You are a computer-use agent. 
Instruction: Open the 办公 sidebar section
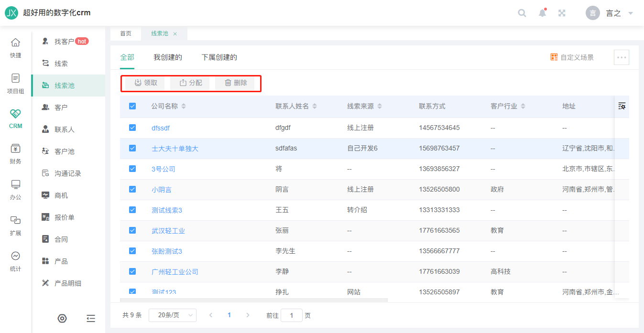click(15, 190)
